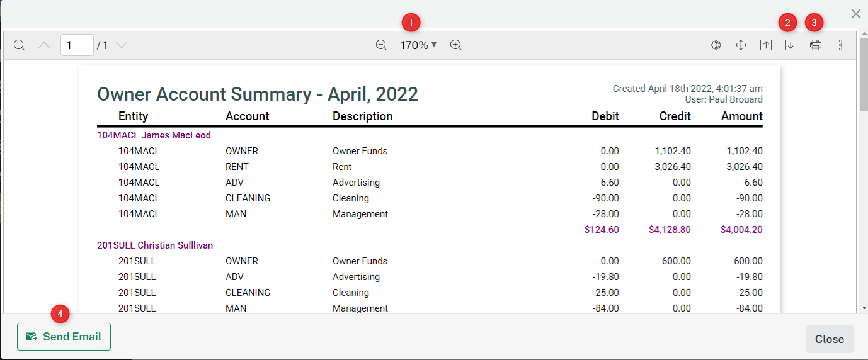Print the Owner Account Summary report

(816, 45)
